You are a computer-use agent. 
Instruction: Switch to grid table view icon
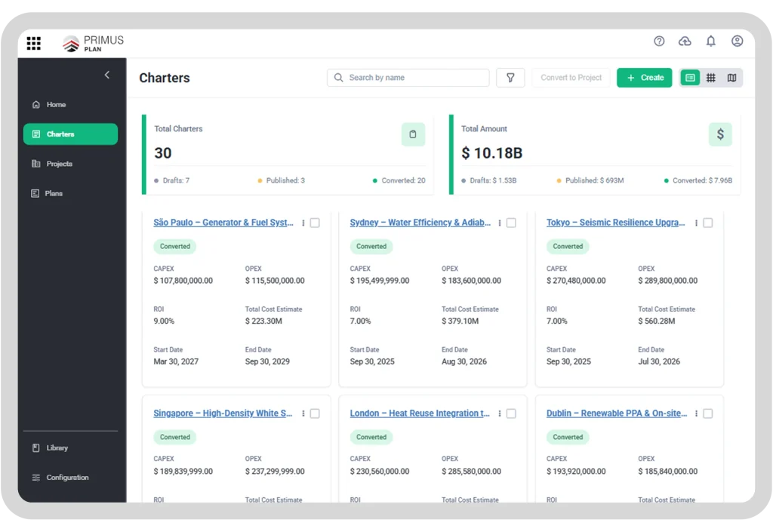711,78
